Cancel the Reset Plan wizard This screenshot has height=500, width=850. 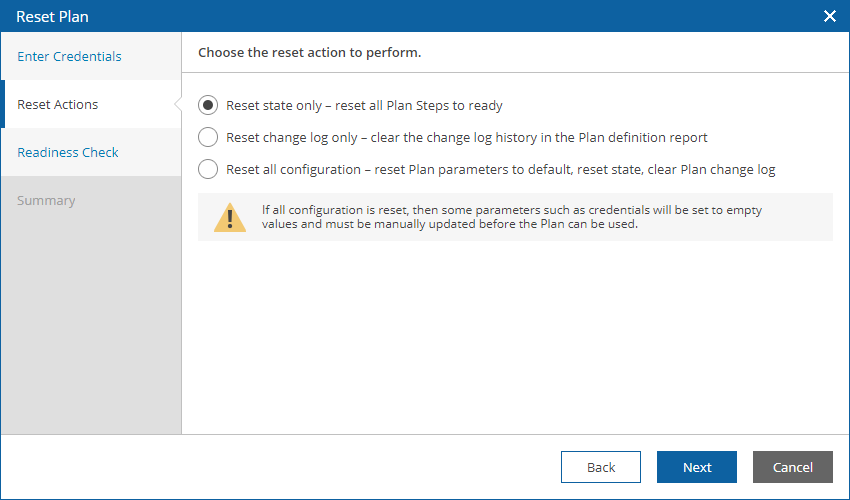pyautogui.click(x=793, y=467)
